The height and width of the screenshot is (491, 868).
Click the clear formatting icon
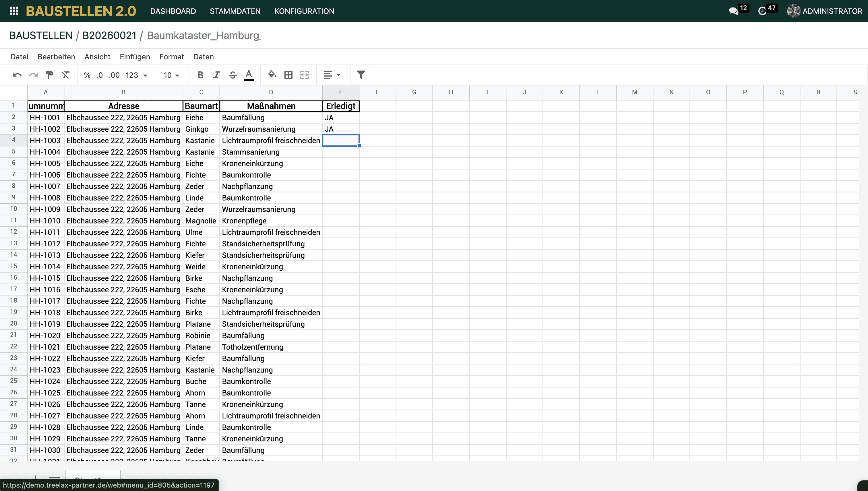(65, 75)
